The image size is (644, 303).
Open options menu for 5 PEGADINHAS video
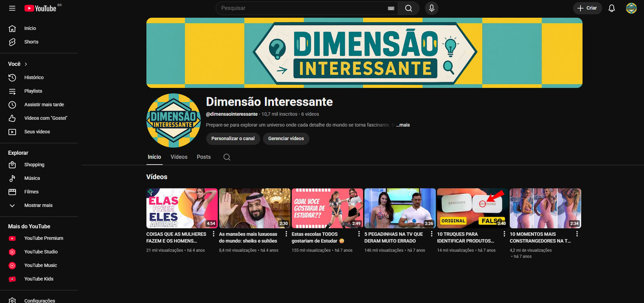pyautogui.click(x=431, y=234)
